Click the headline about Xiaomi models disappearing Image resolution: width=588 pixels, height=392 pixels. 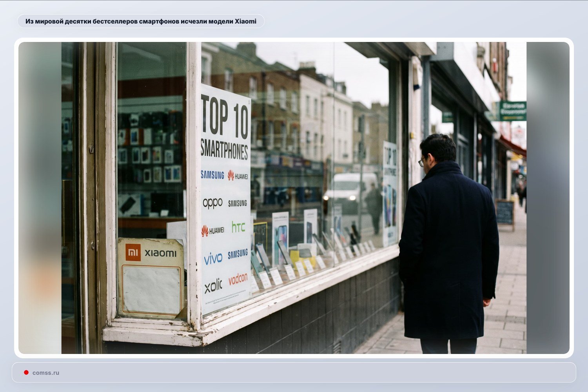coord(141,21)
